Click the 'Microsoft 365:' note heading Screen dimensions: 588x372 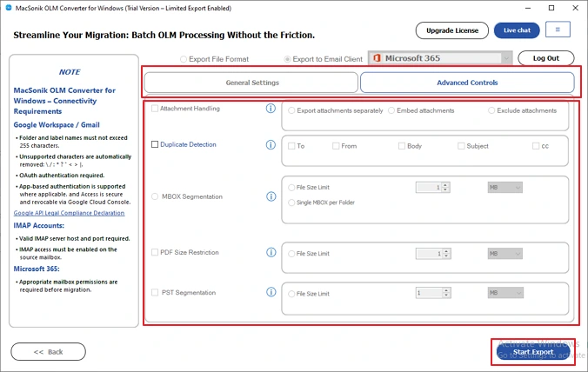coord(37,269)
